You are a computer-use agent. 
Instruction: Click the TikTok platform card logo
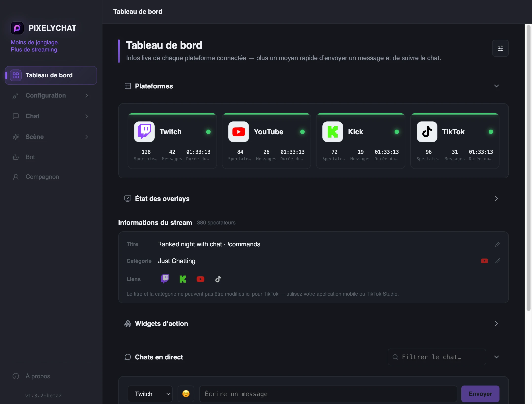tap(427, 132)
